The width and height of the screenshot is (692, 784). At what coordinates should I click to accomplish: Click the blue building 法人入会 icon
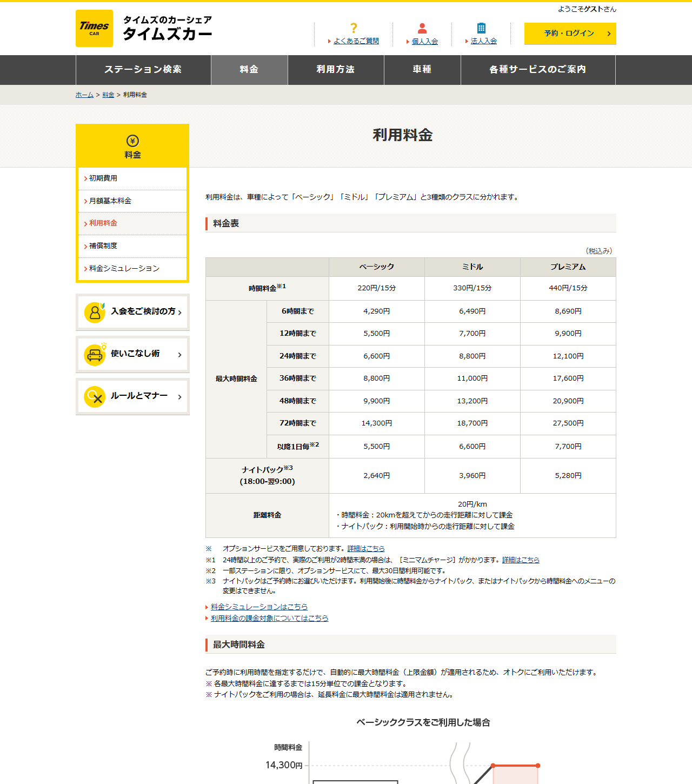(x=481, y=28)
